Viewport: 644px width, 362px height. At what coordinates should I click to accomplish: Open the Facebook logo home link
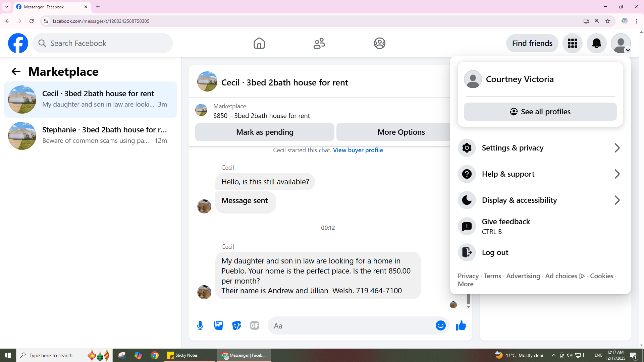click(x=18, y=43)
